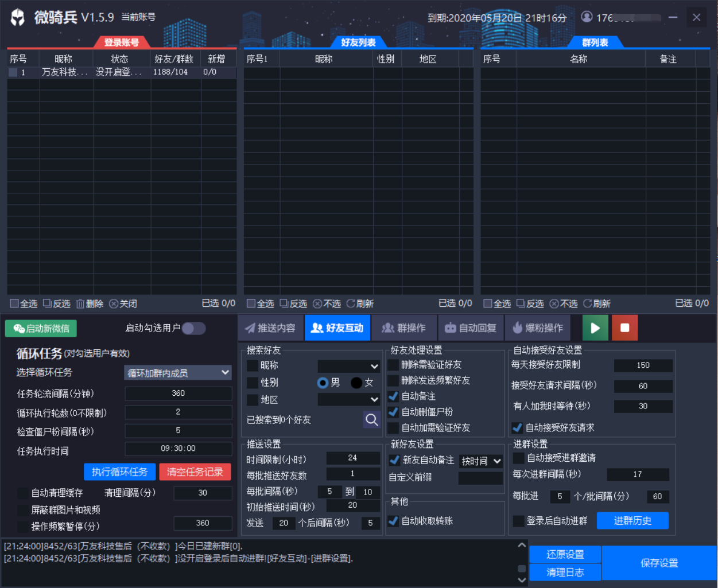Enable 操作频繁暂停 checkbox
This screenshot has height=588, width=718.
coord(23,526)
